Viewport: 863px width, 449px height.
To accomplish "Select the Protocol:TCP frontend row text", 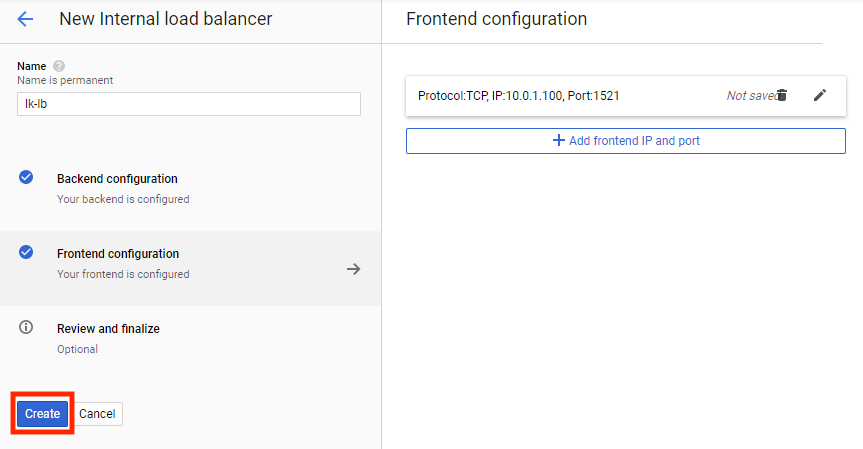I will click(x=525, y=96).
